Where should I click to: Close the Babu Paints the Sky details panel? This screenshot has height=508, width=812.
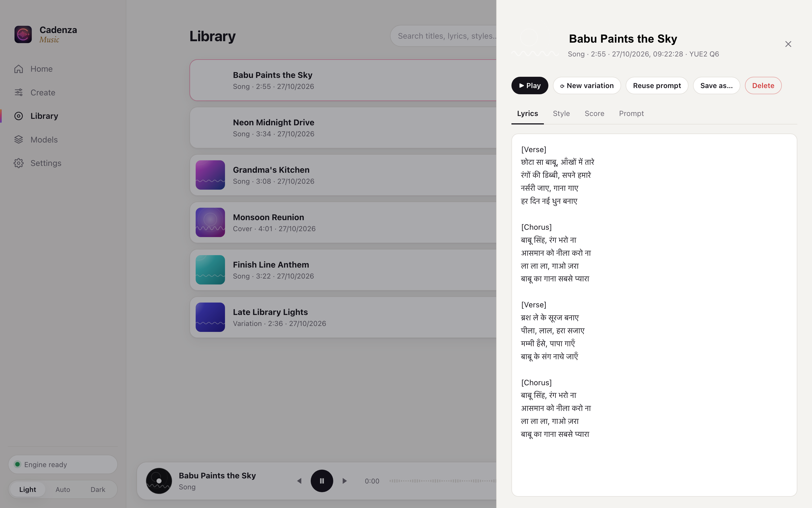pyautogui.click(x=788, y=44)
